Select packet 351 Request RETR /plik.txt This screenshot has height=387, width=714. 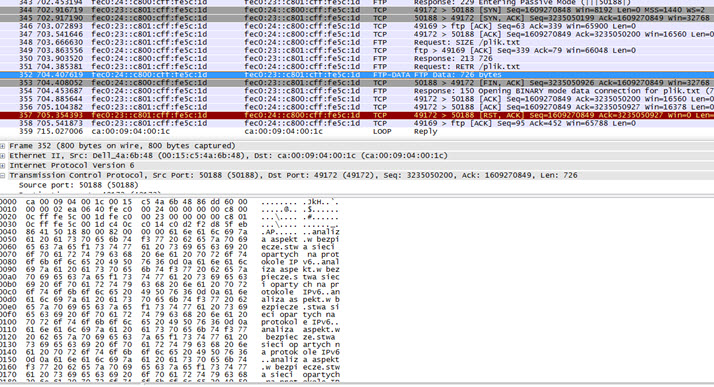(357, 66)
